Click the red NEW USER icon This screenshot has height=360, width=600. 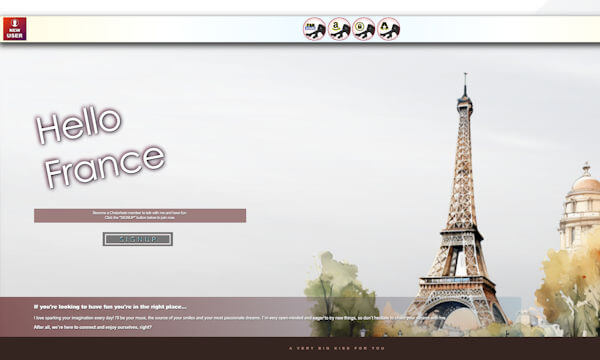pos(15,29)
